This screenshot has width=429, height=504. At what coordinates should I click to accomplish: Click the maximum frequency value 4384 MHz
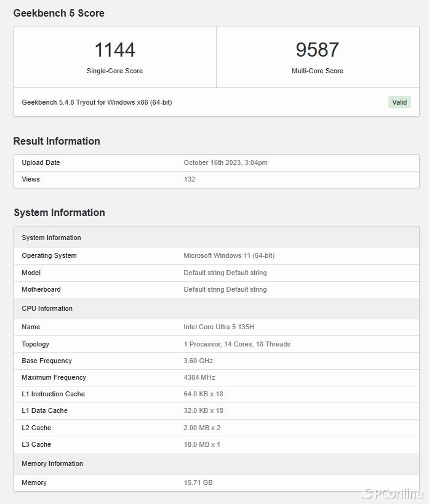pyautogui.click(x=199, y=377)
